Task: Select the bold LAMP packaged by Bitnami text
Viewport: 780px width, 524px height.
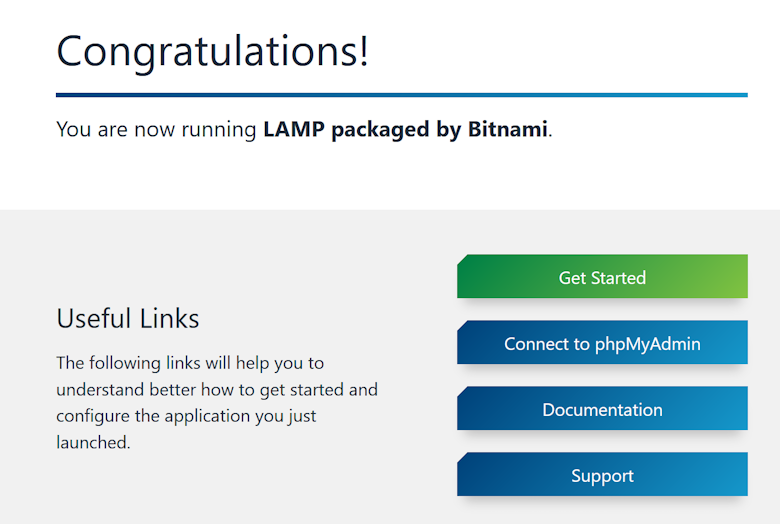Action: [405, 129]
